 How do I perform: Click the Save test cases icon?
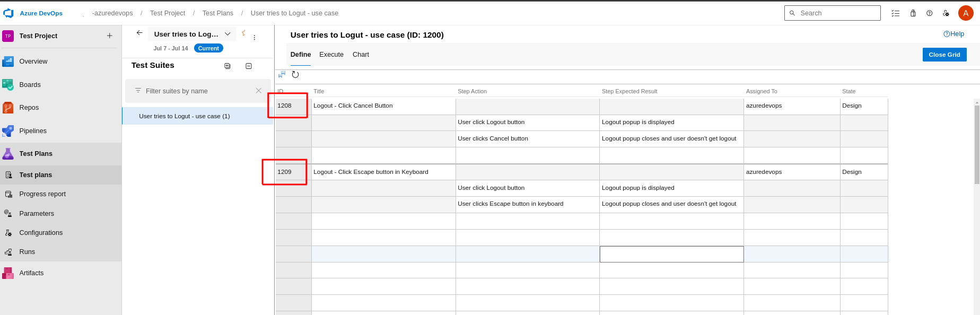(x=282, y=75)
